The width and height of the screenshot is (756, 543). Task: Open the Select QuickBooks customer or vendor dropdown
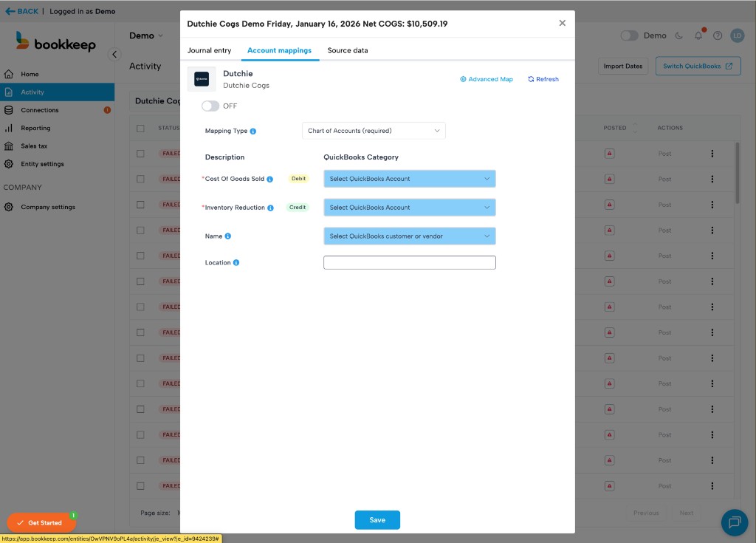click(x=409, y=236)
